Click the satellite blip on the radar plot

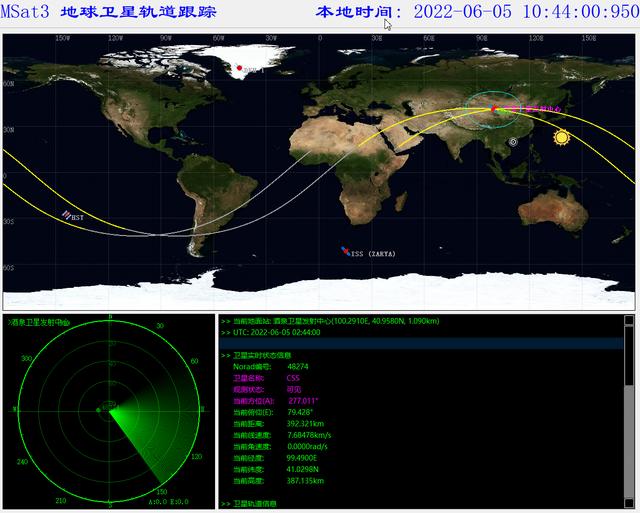click(x=98, y=410)
